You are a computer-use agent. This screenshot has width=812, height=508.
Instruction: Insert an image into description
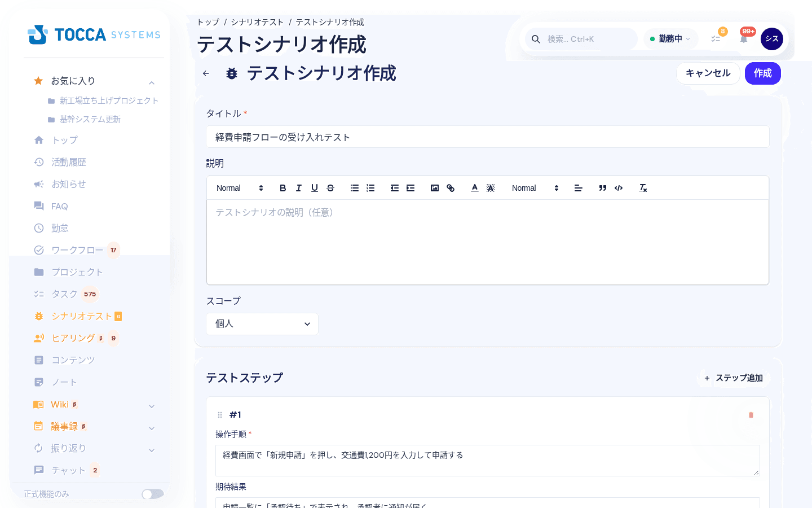(435, 188)
